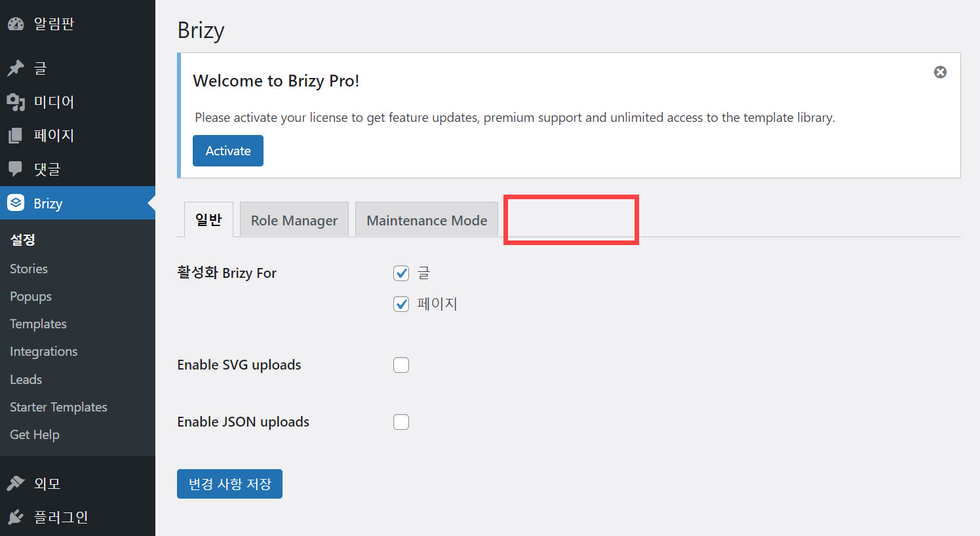Viewport: 980px width, 536px height.
Task: Open the 플러그인 menu item
Action: click(x=61, y=518)
